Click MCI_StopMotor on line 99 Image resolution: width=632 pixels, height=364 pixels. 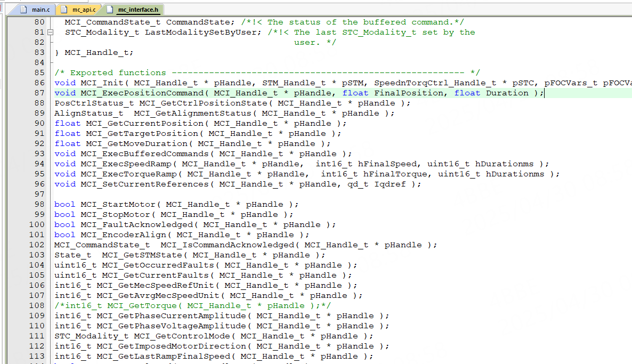pos(115,214)
